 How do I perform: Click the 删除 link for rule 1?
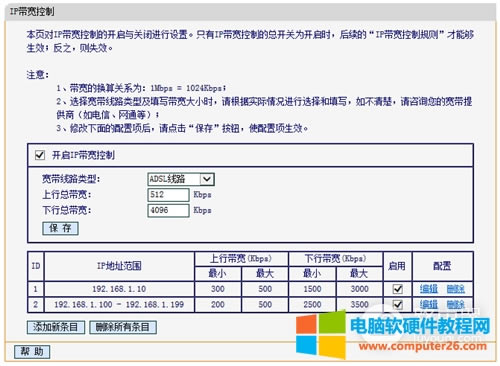tap(456, 289)
